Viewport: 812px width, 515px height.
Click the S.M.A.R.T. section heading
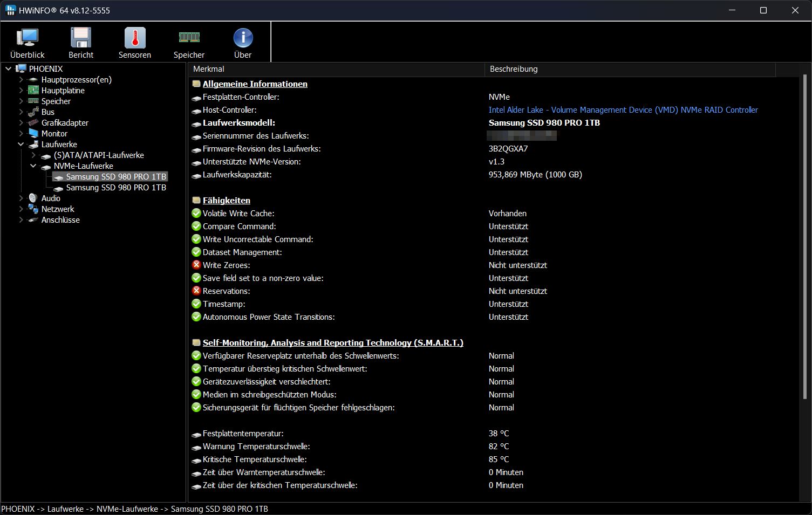[333, 342]
